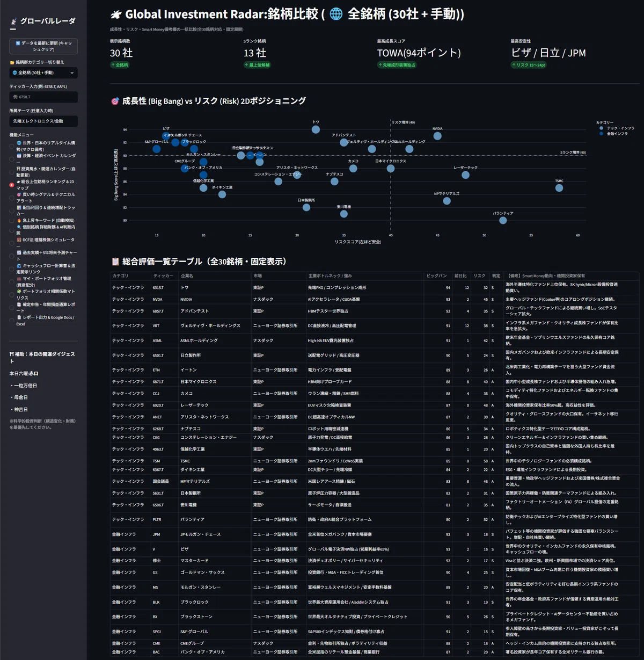
Task: Click the 企業名 column header in table
Action: tap(215, 275)
